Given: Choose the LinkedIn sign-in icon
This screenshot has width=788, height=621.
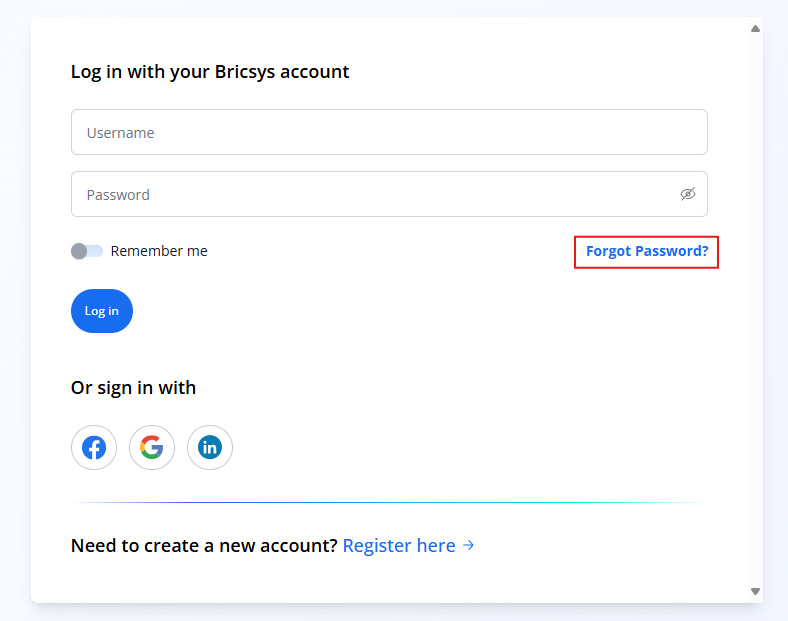Looking at the screenshot, I should (210, 447).
